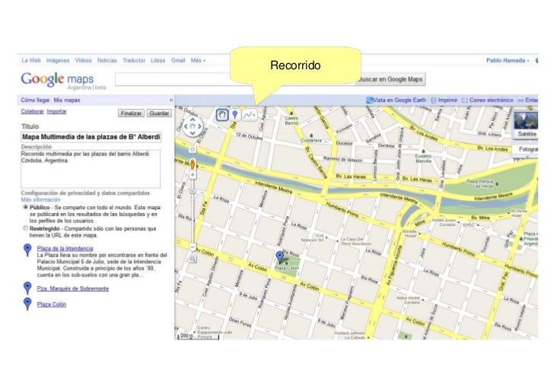This screenshot has width=554, height=392.
Task: Open the Más información link
Action: [40, 199]
